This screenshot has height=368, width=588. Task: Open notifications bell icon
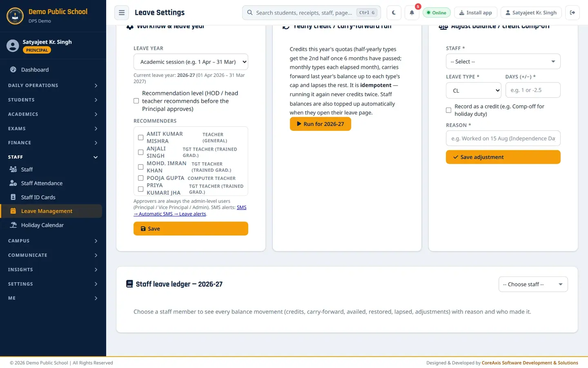point(412,13)
